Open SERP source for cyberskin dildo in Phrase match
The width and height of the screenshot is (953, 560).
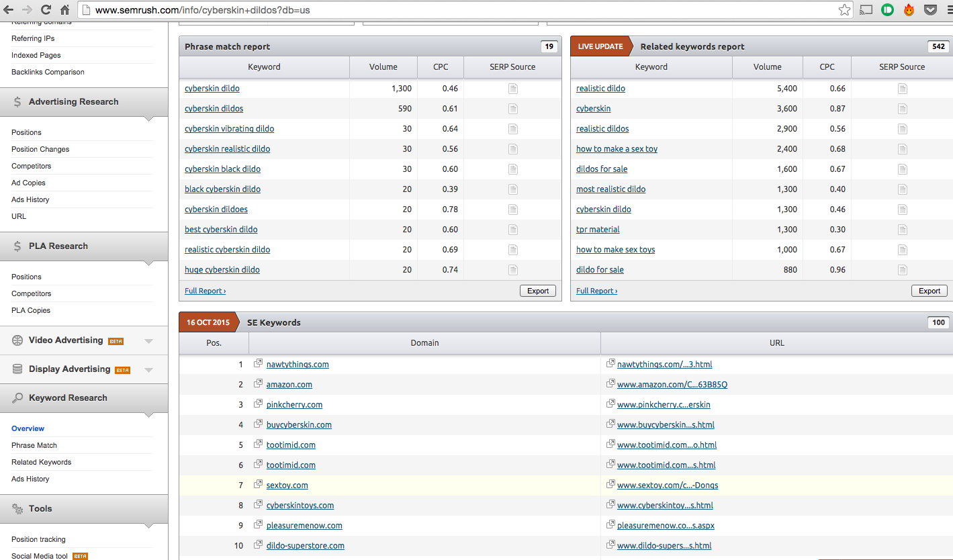[513, 89]
